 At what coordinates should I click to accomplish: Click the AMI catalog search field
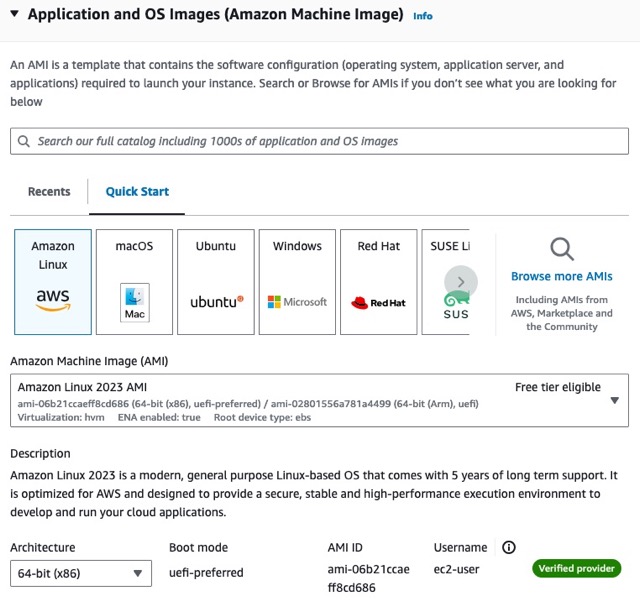[319, 141]
